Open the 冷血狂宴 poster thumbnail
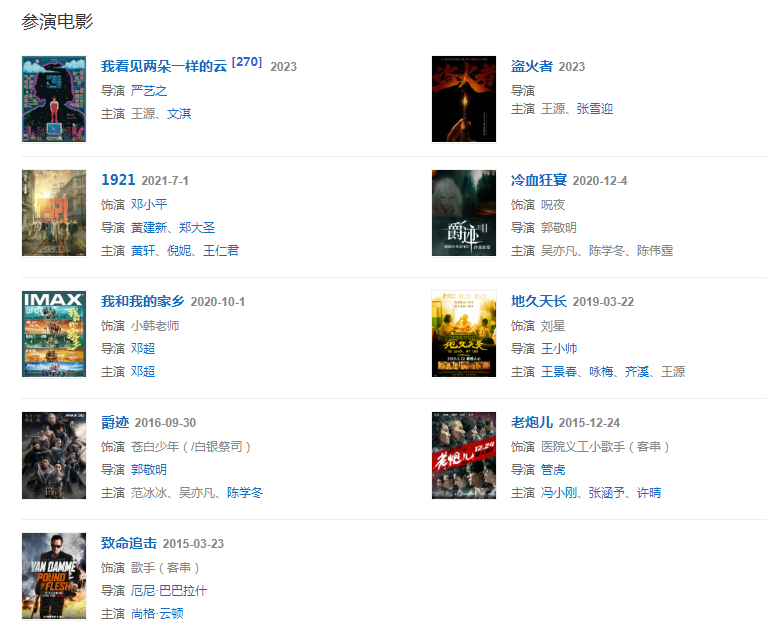This screenshot has height=631, width=767. 464,213
